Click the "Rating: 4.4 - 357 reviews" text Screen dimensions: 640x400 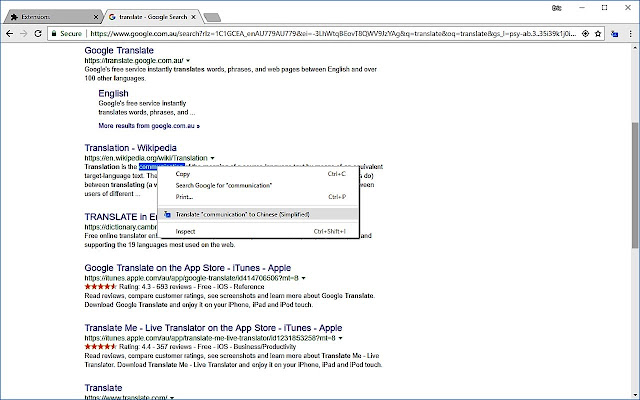tap(156, 347)
